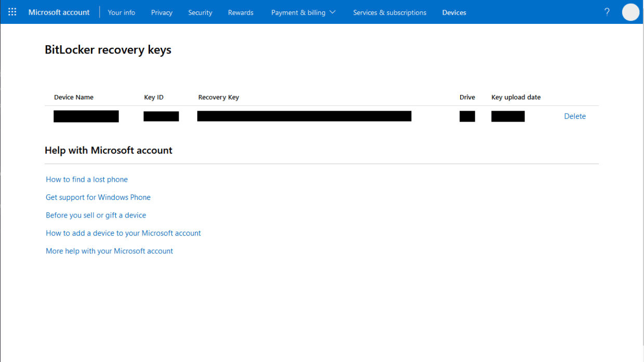This screenshot has height=362, width=644.
Task: Open the Privacy page
Action: click(x=162, y=12)
